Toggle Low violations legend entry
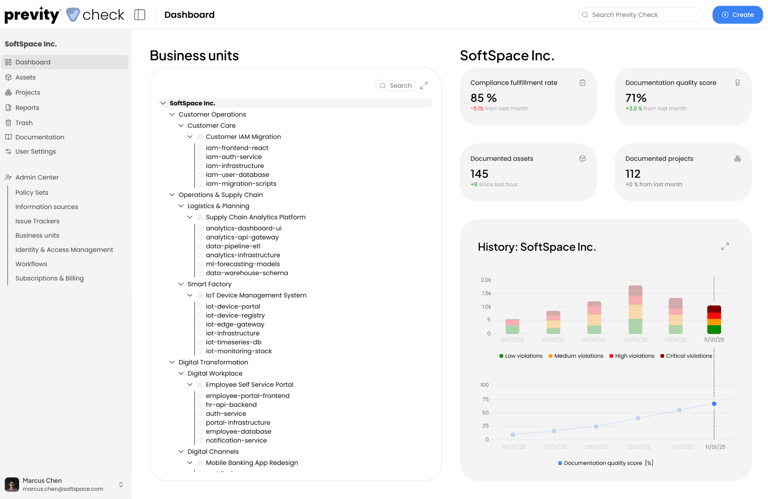 pos(521,356)
